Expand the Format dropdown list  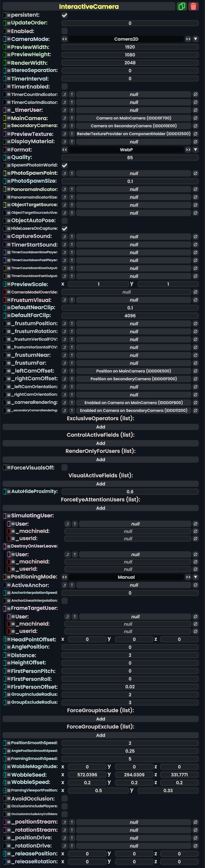click(x=195, y=150)
